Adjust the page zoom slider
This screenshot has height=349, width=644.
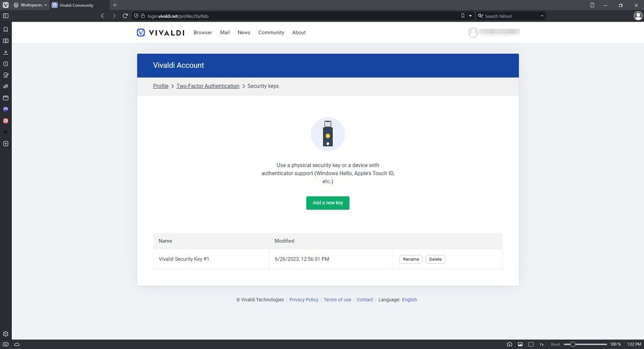[586, 344]
